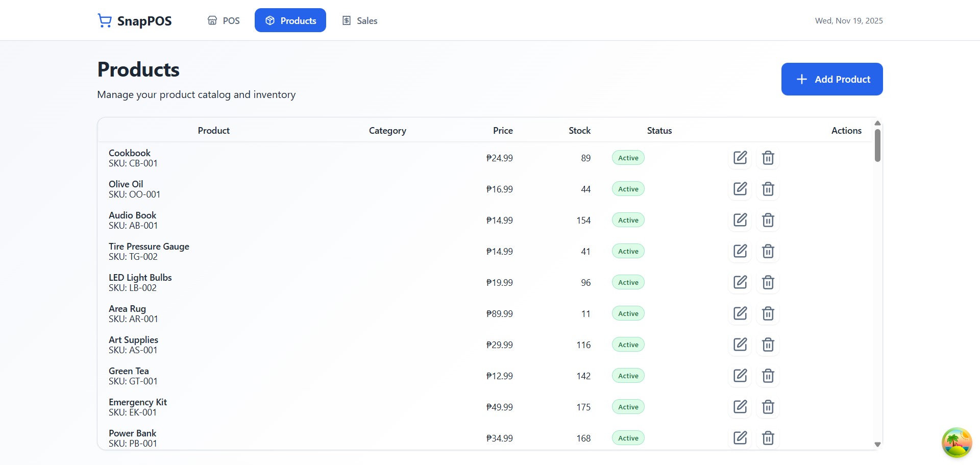Select the POS storefront icon
980x465 pixels.
tap(213, 20)
